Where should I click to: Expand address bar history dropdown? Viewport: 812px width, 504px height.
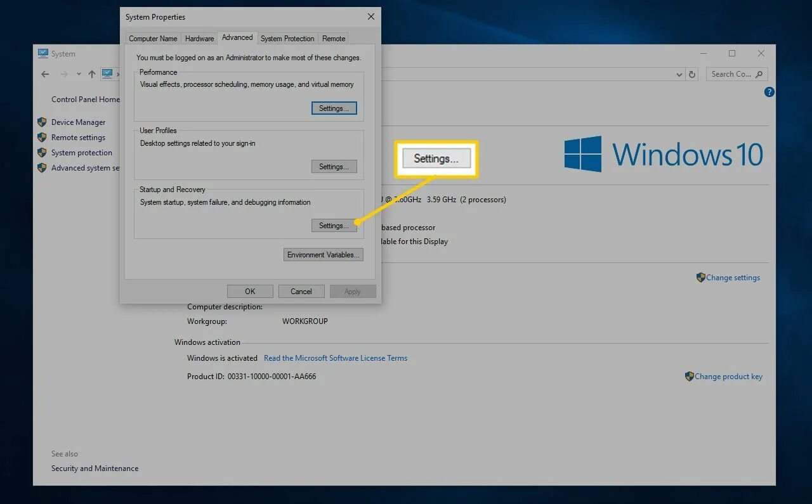tap(679, 74)
